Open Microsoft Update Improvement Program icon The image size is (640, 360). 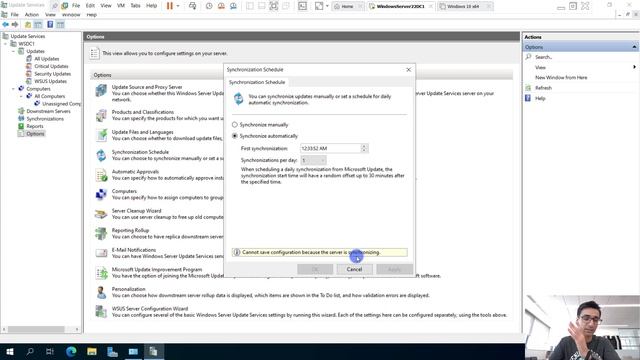101,273
